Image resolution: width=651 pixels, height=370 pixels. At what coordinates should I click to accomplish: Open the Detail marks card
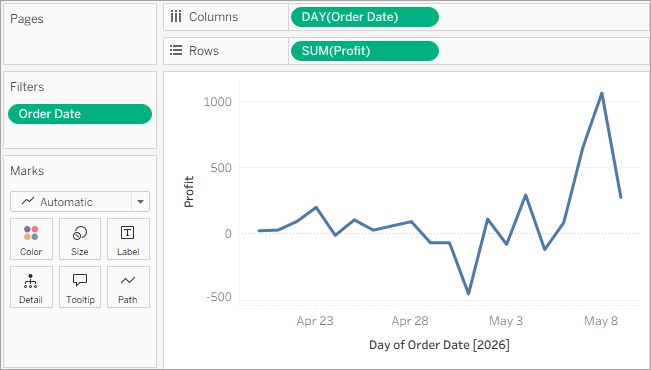[31, 287]
